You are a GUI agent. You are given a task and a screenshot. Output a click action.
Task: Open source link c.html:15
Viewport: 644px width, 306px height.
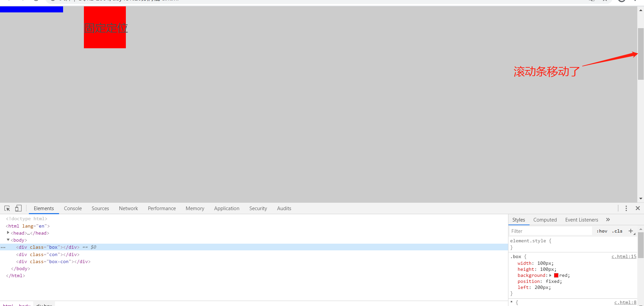click(624, 256)
